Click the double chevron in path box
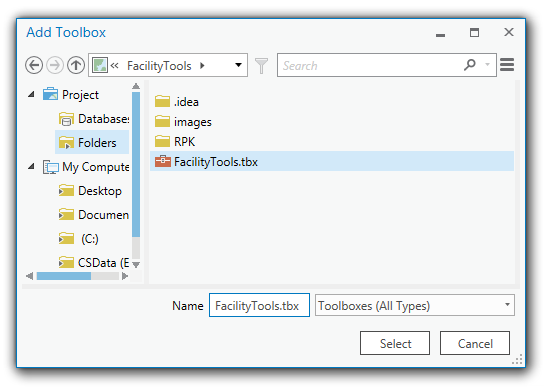Image resolution: width=552 pixels, height=390 pixels. click(114, 65)
